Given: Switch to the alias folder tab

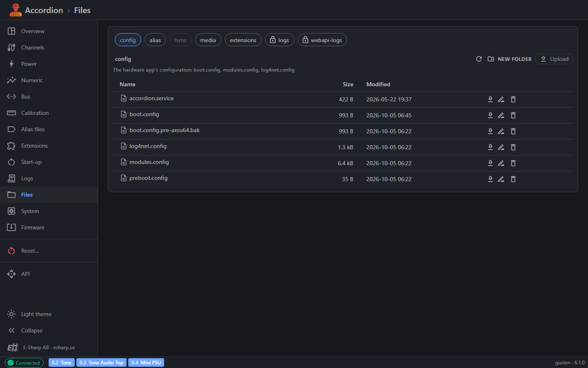Looking at the screenshot, I should pos(155,40).
